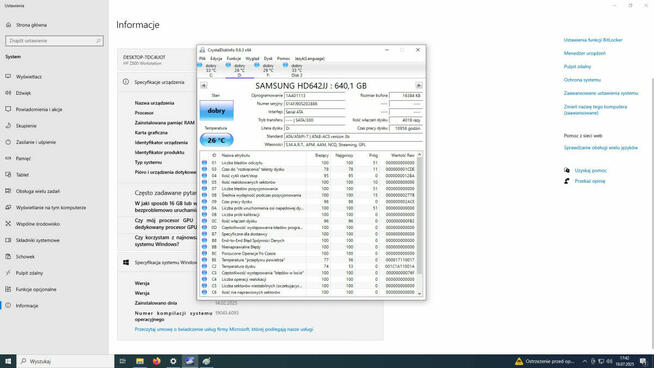The height and width of the screenshot is (368, 654).
Task: Open Plik menu in CrystalDiskInfo
Action: [202, 59]
